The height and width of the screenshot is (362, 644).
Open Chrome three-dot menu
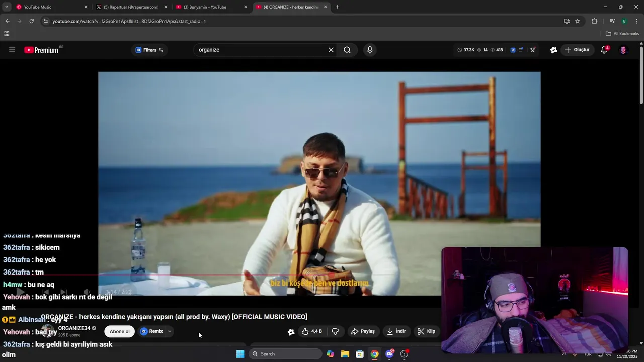click(637, 21)
